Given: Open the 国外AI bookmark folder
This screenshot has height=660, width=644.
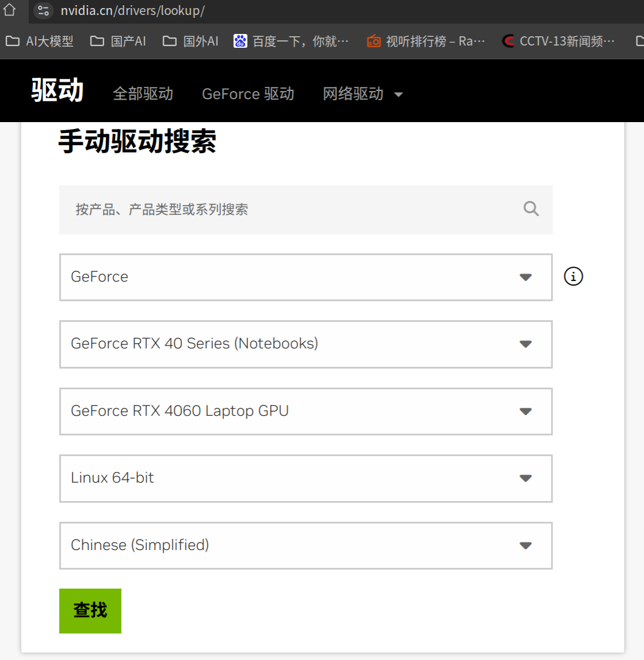Looking at the screenshot, I should (190, 41).
